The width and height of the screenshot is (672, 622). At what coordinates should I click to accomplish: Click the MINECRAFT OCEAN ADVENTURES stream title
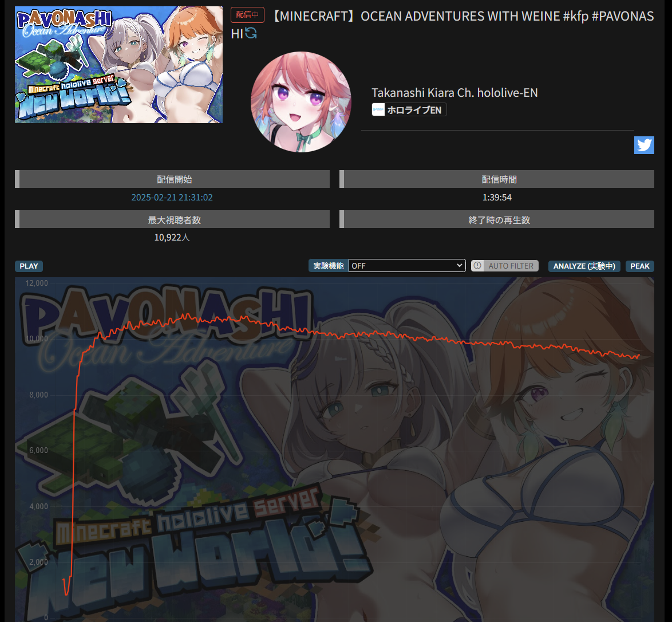[442, 25]
